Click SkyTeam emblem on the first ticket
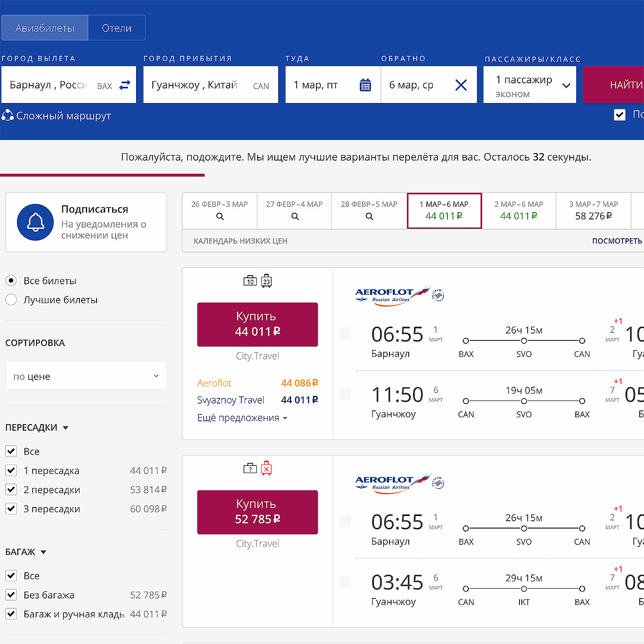This screenshot has height=644, width=644. tap(438, 295)
